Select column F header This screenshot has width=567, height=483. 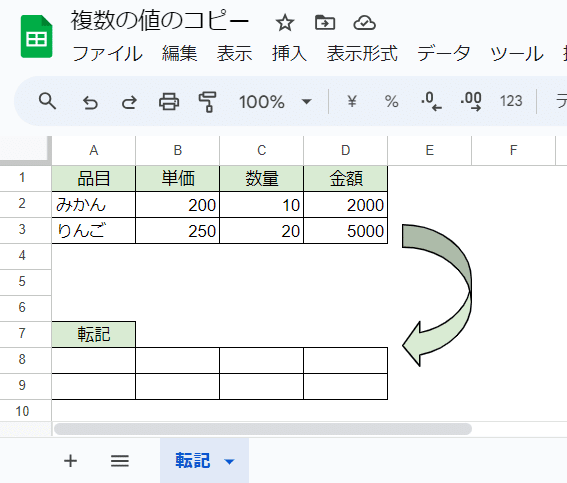(x=513, y=150)
